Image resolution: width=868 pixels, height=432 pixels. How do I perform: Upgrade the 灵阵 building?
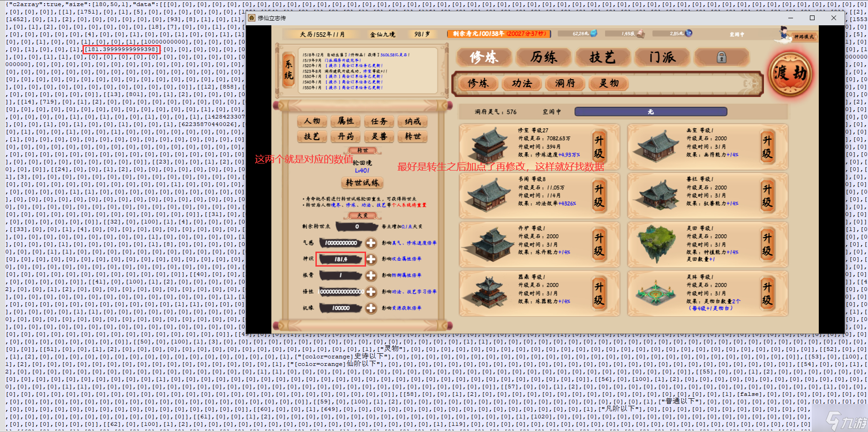tap(767, 293)
